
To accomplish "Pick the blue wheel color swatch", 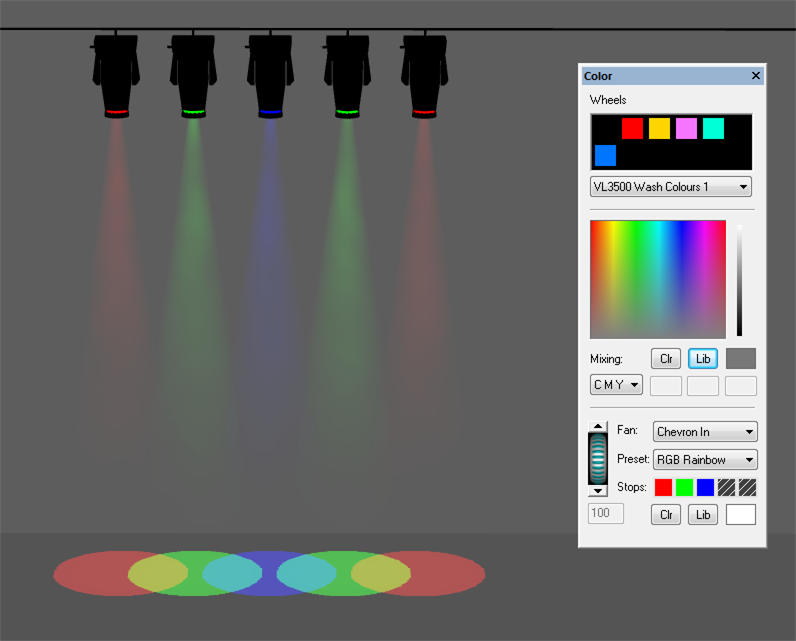I will click(605, 155).
